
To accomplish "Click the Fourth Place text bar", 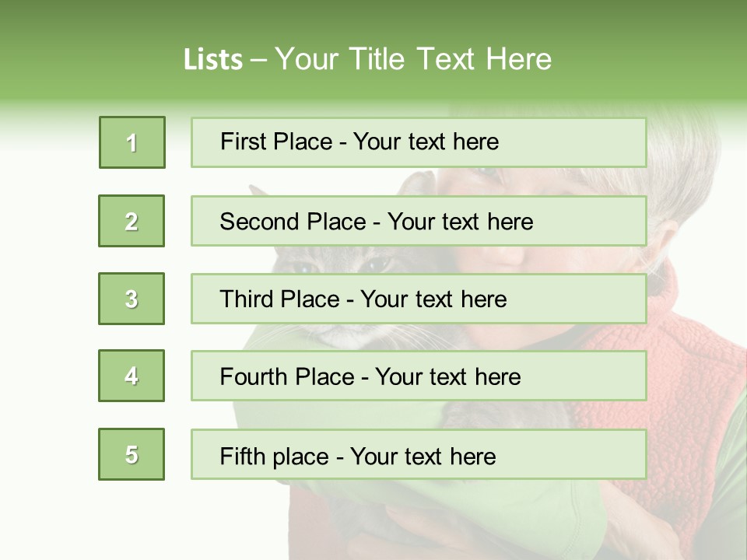I will [419, 376].
